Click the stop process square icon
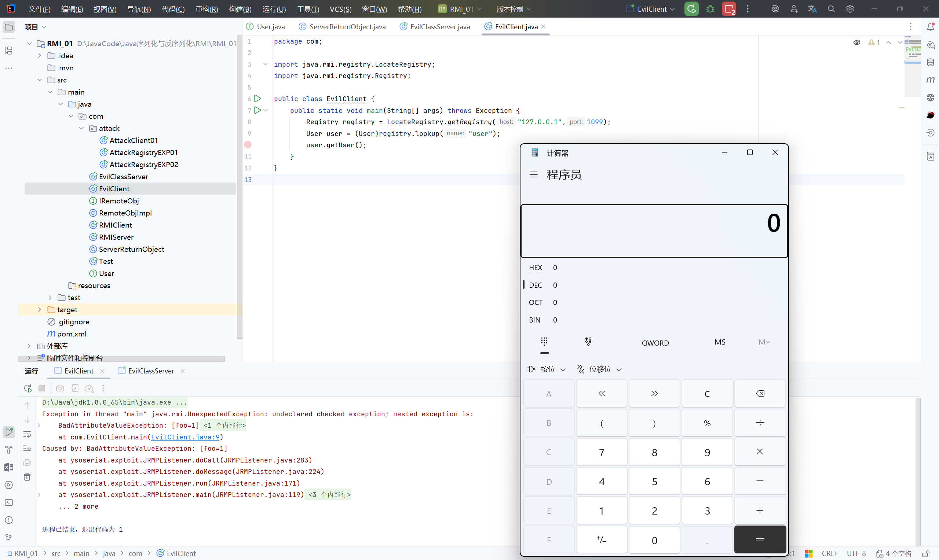The width and height of the screenshot is (939, 560). [x=42, y=388]
